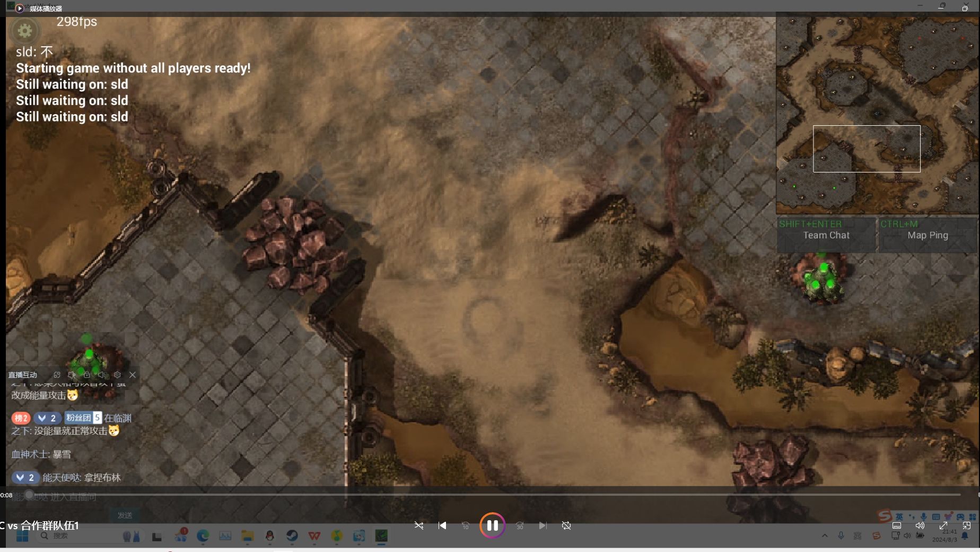Click the Sogou input toolbar logo
Screen dimensions: 980x552
click(883, 515)
